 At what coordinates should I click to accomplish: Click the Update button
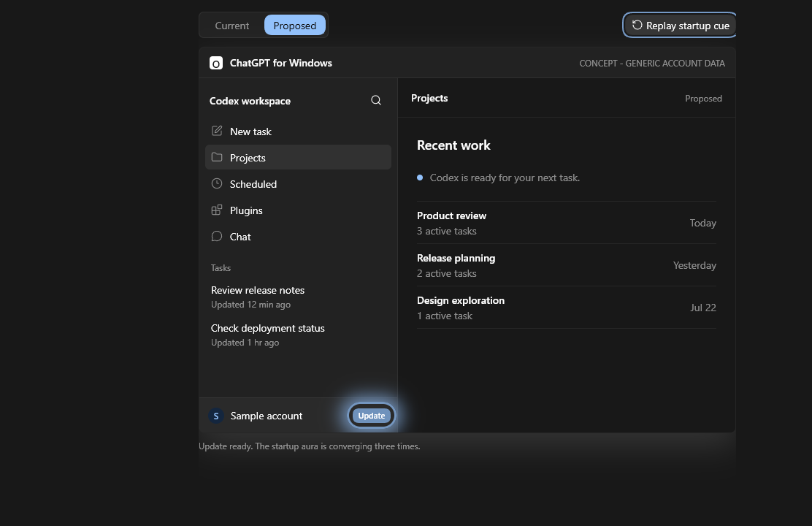(371, 416)
